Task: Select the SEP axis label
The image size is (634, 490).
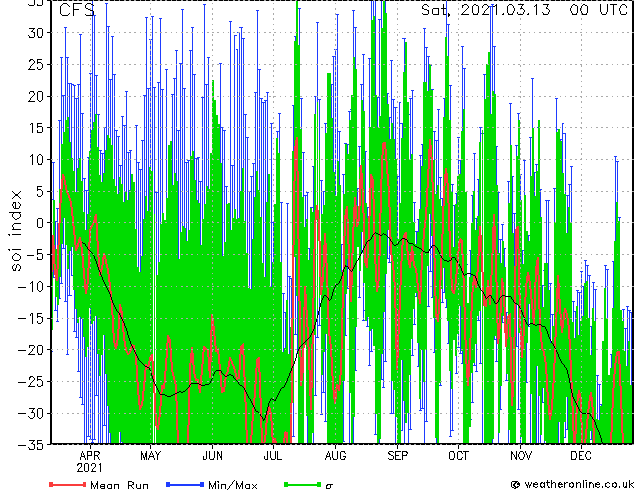Action: tap(397, 456)
